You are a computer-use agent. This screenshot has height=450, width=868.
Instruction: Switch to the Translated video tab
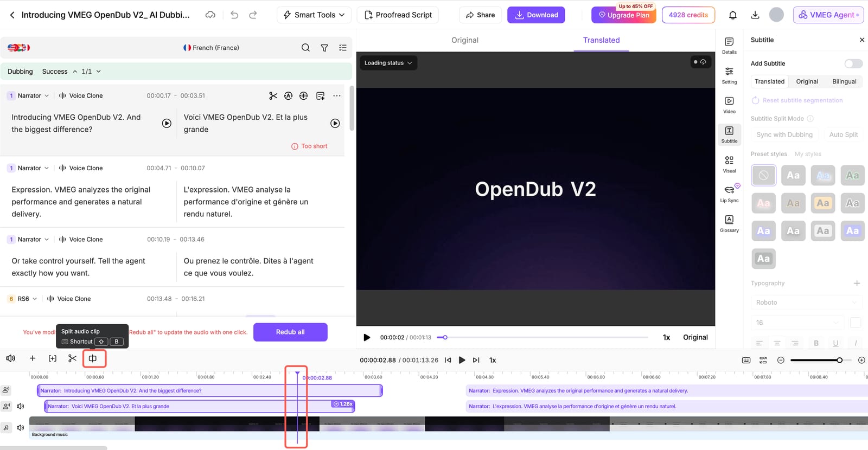(x=601, y=40)
